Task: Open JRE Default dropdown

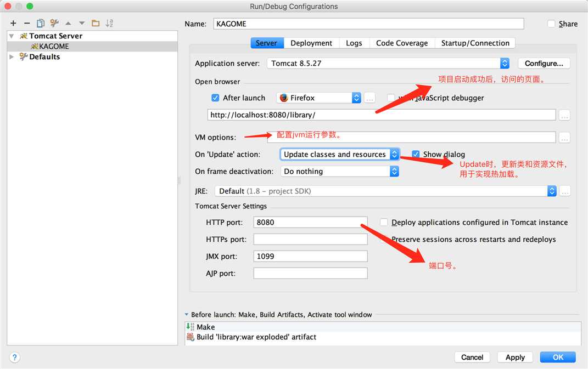Action: pos(385,191)
